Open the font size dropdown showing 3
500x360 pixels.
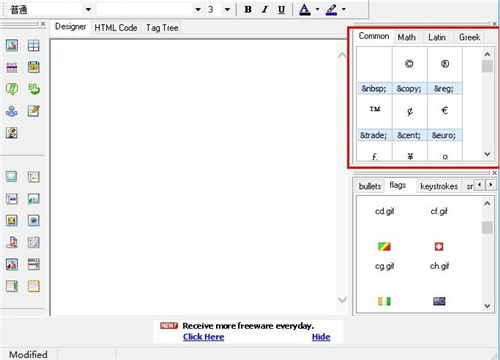227,9
